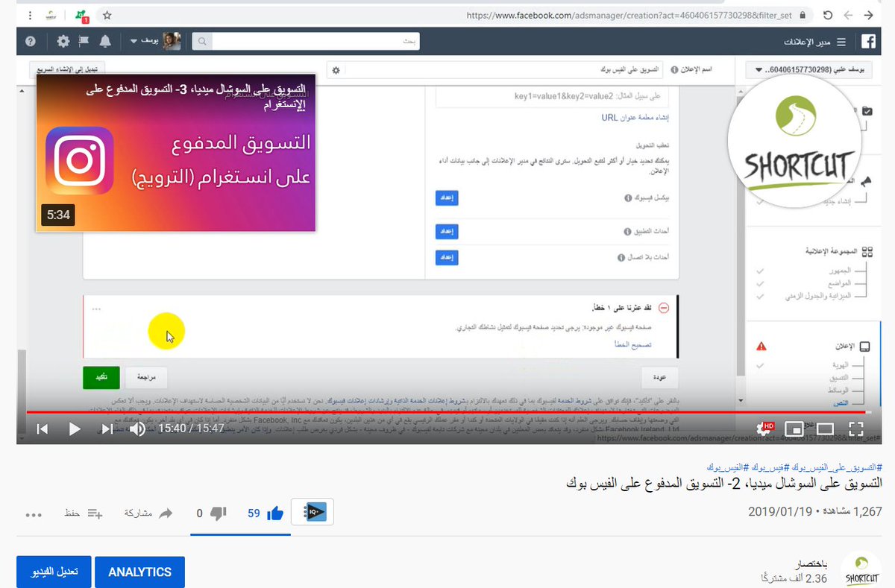Image resolution: width=895 pixels, height=588 pixels.
Task: Bookmark this page with the star icon
Action: (107, 15)
